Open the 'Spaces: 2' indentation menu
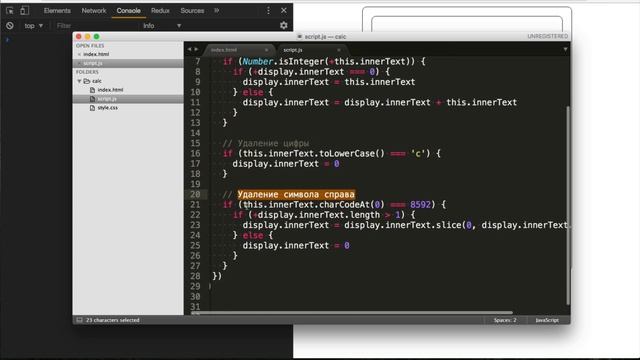Viewport: 640px width, 360px height. point(505,320)
